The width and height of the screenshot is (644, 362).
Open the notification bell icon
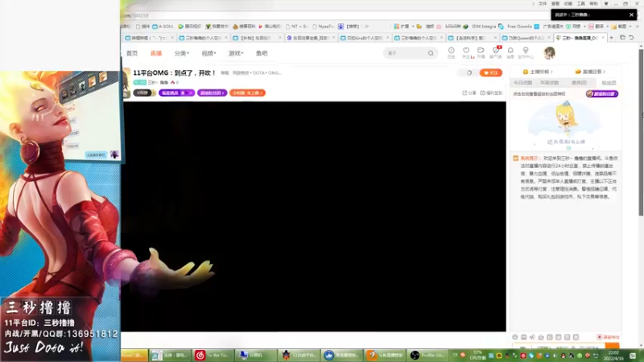point(510,52)
